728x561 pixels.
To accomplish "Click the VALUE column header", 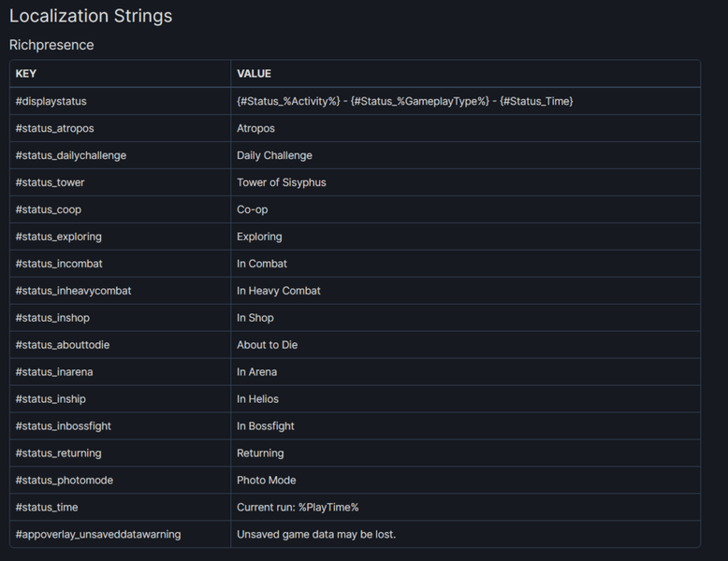I will coord(254,74).
